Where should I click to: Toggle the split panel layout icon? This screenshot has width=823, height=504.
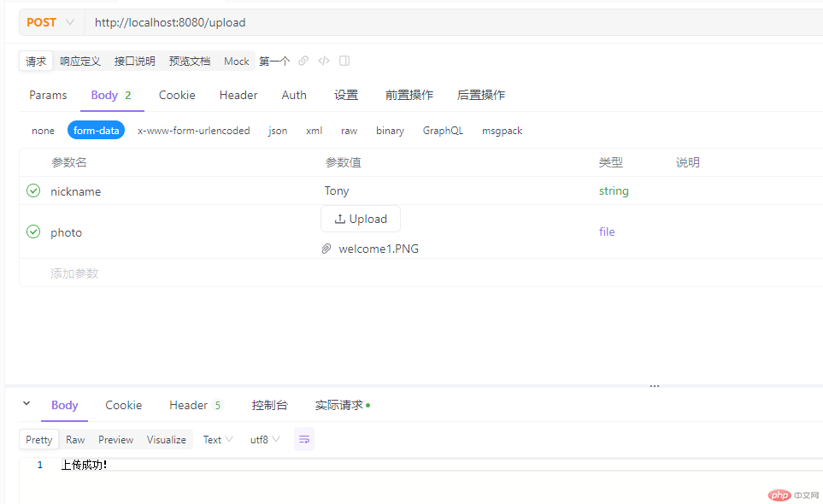[344, 61]
